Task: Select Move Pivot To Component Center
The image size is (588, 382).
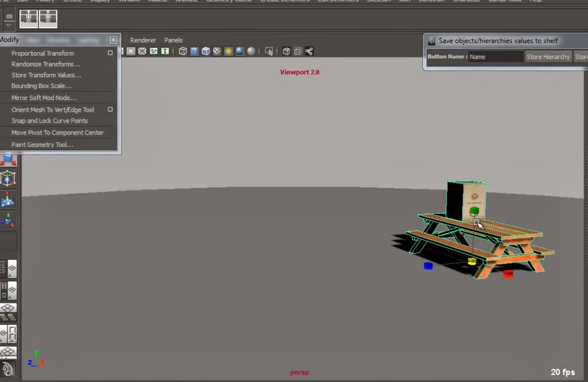Action: 58,132
